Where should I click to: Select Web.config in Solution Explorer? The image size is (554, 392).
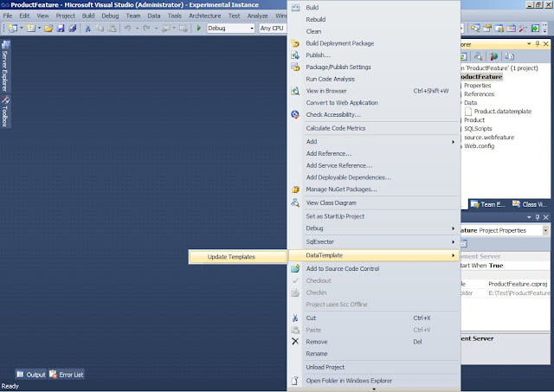479,146
